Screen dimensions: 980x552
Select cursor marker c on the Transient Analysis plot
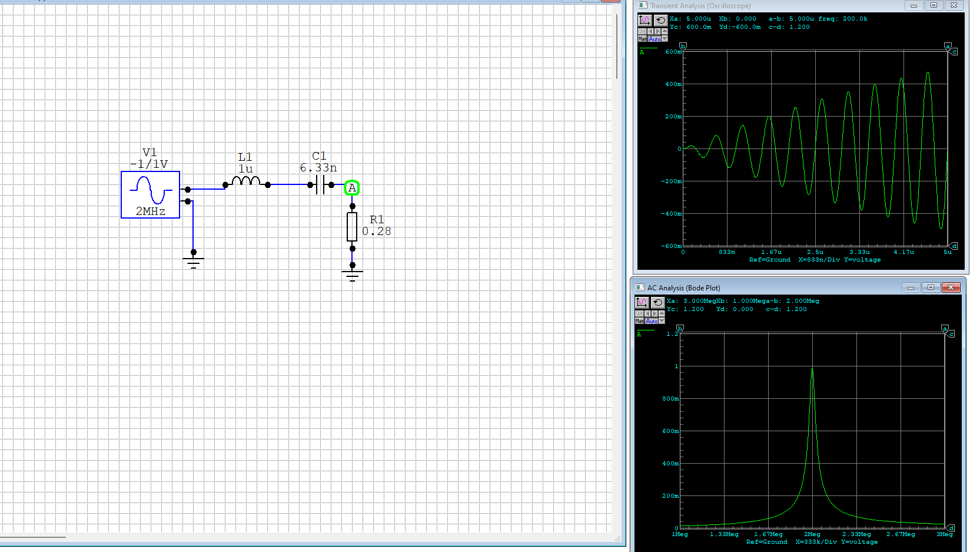tap(954, 52)
